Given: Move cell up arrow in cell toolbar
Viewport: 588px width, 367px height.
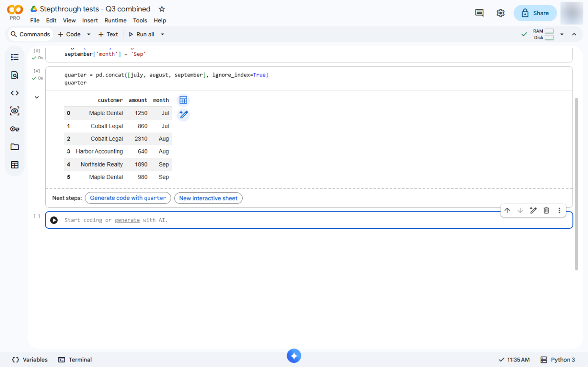Looking at the screenshot, I should click(x=507, y=211).
